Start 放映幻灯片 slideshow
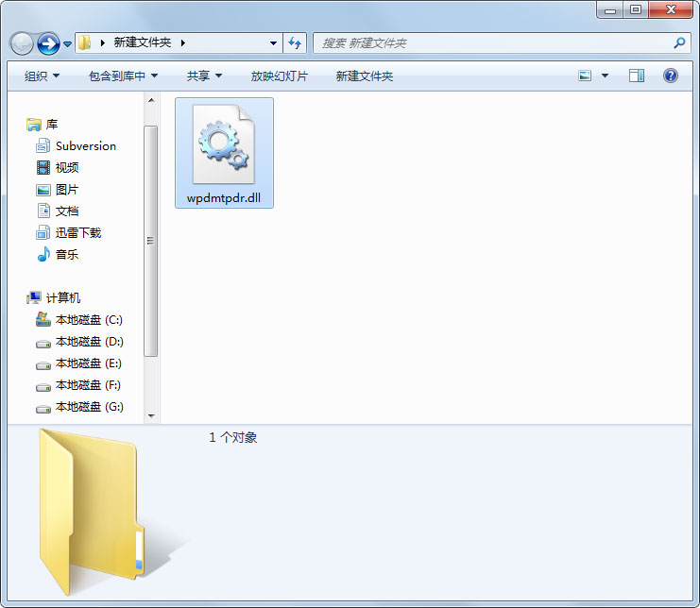This screenshot has width=700, height=608. coord(279,76)
